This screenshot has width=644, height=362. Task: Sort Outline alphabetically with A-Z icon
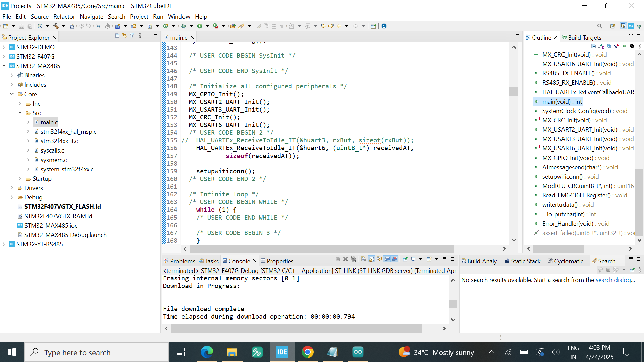tap(601, 46)
